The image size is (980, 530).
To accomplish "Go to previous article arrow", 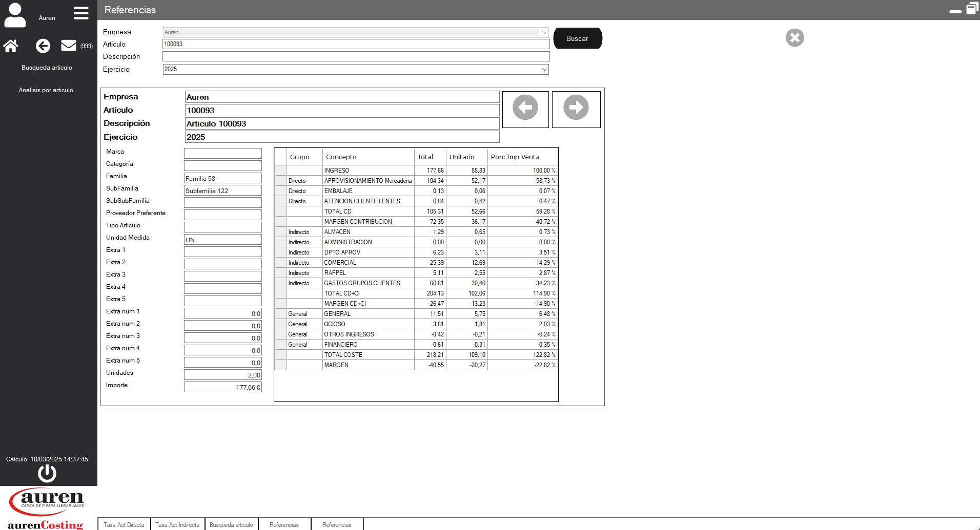I will tap(525, 108).
